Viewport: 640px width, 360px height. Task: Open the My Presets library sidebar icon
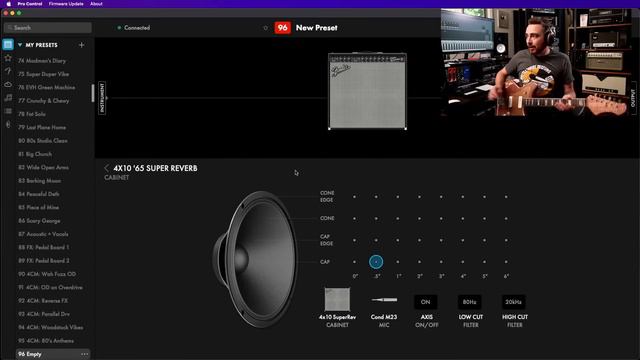[8, 44]
